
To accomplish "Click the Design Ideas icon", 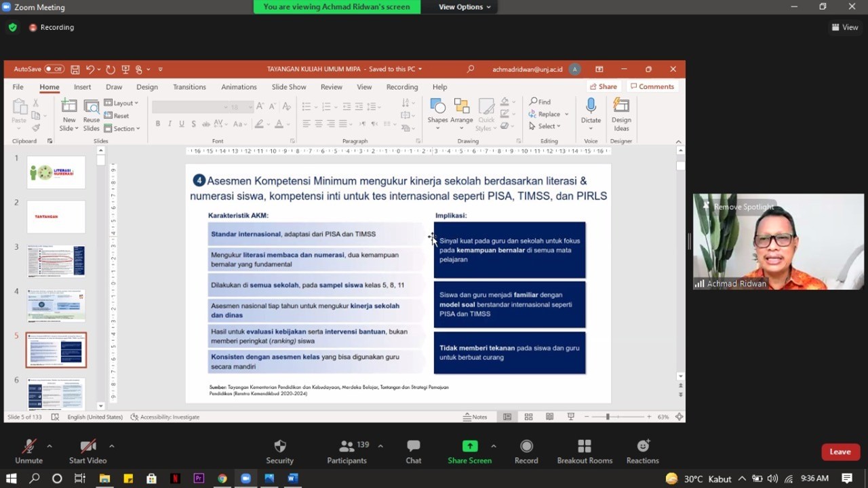I will tap(621, 106).
